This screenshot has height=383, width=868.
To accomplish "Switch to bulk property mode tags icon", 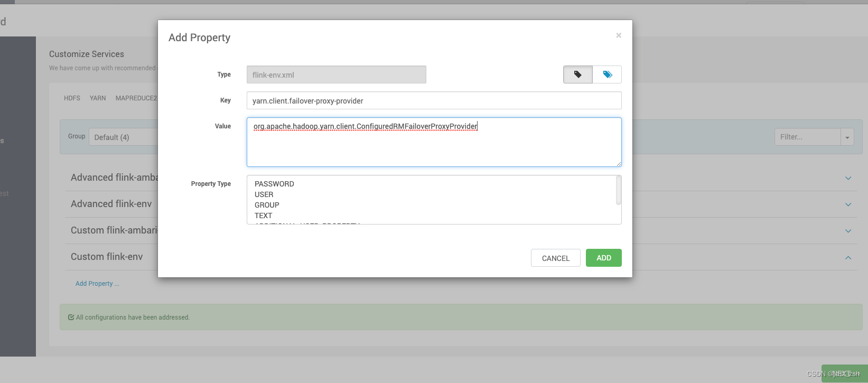I will pos(607,74).
